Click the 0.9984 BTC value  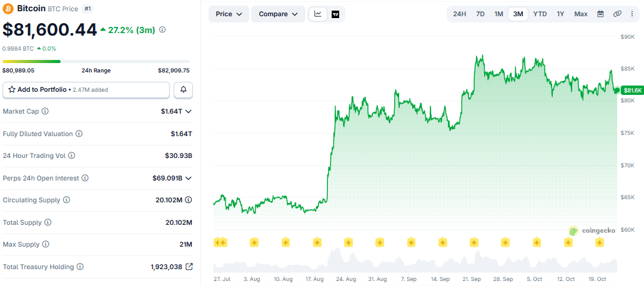click(18, 49)
